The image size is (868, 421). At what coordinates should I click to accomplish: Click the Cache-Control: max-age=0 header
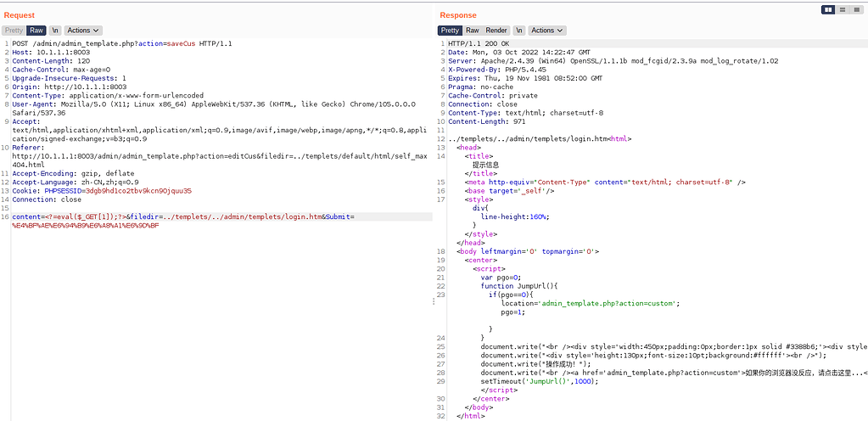(61, 70)
